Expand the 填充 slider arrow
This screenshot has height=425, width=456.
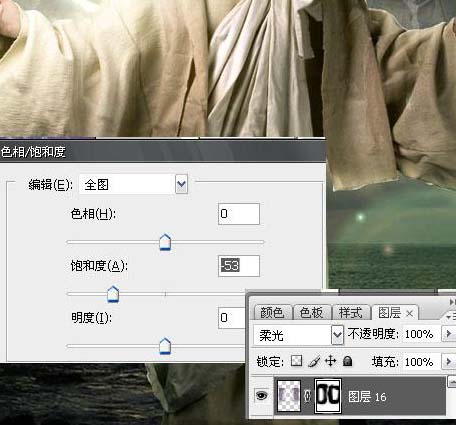pos(449,361)
